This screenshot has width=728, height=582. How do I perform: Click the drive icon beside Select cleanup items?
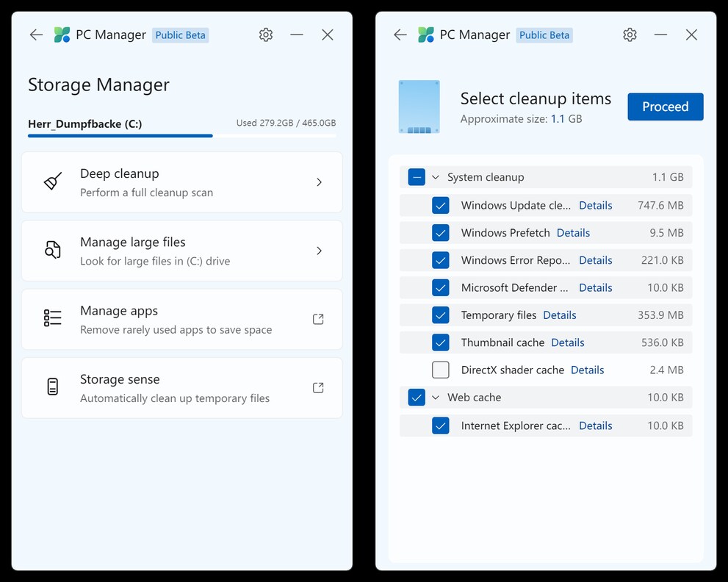[x=419, y=107]
